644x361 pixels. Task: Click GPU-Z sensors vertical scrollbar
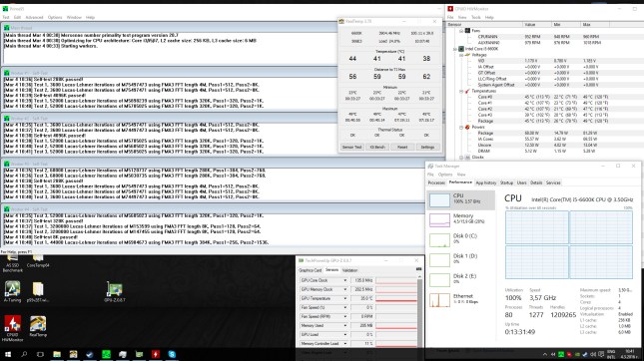tap(419, 312)
